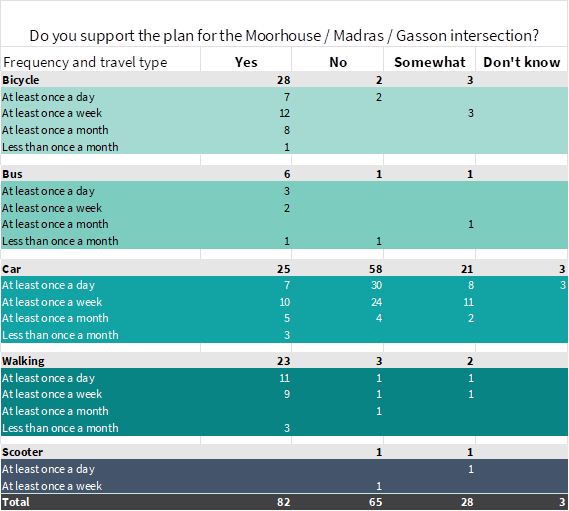
Task: Click Bicycle Yes total value 28
Action: click(x=283, y=80)
